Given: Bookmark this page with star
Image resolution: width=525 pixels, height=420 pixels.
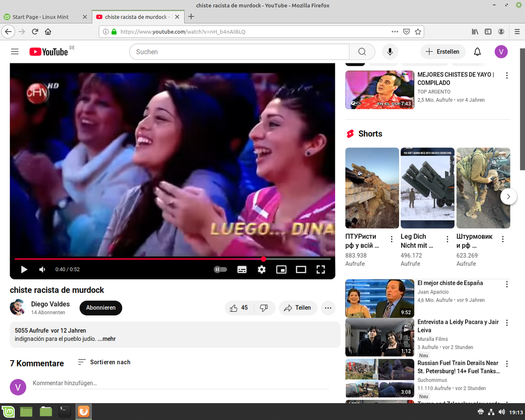Looking at the screenshot, I should click(418, 31).
